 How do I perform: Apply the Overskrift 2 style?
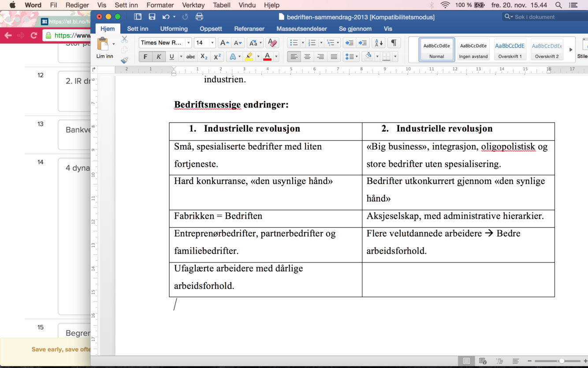tap(547, 49)
